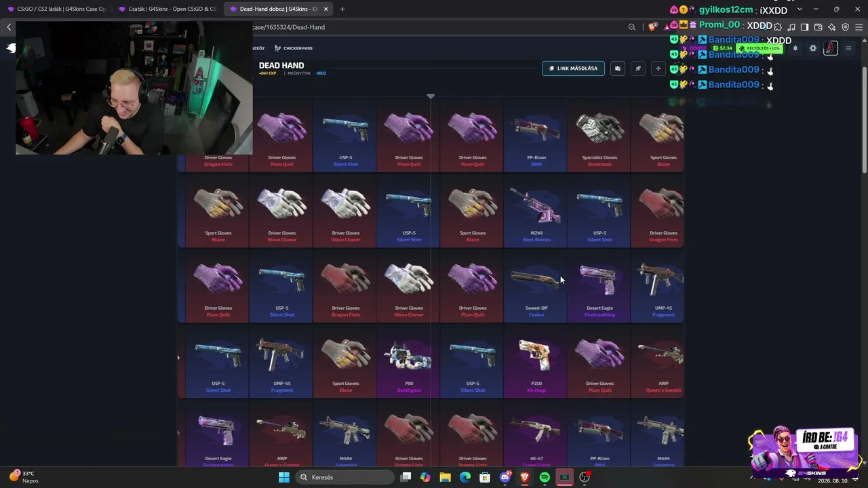
Task: Switch to the Csaták G4Skins tab
Action: (167, 9)
